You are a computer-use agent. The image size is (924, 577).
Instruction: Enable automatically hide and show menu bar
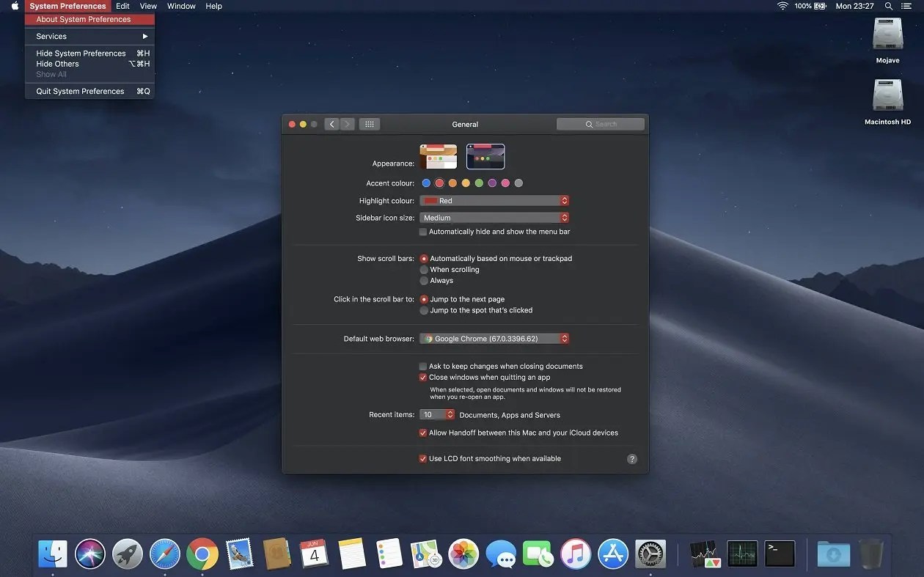tap(423, 232)
